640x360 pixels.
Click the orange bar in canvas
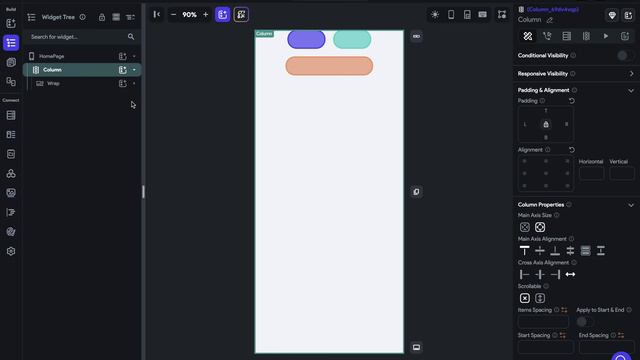pos(329,66)
